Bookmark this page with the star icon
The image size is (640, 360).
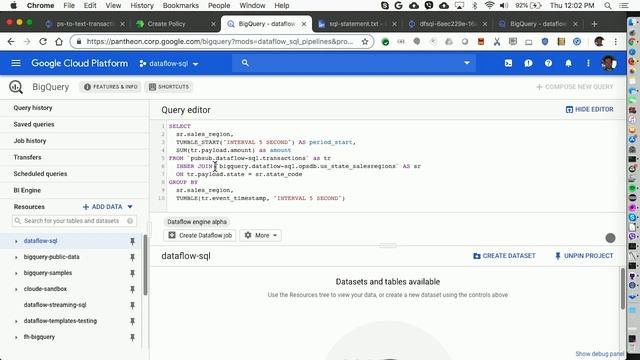365,42
